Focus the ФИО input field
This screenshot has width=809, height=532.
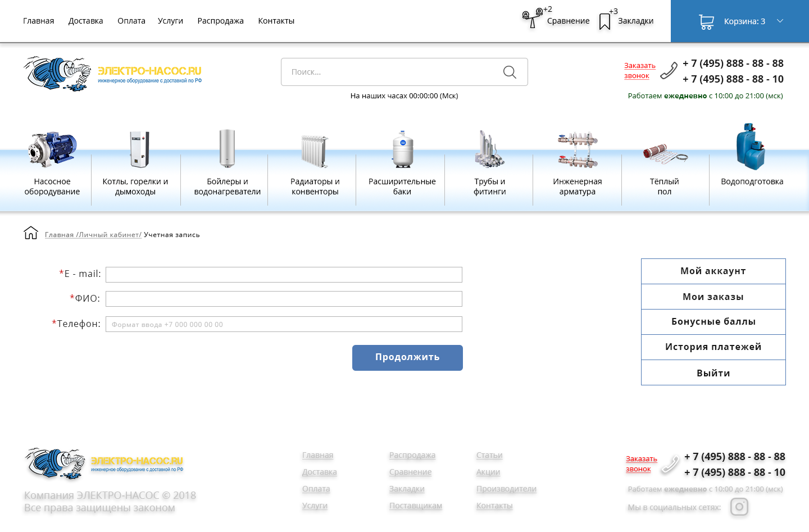[x=284, y=299]
